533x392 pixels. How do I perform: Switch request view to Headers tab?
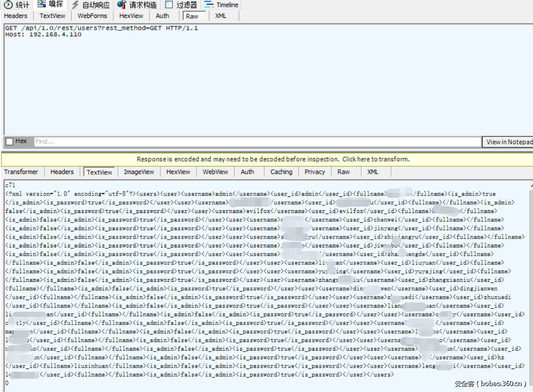16,16
